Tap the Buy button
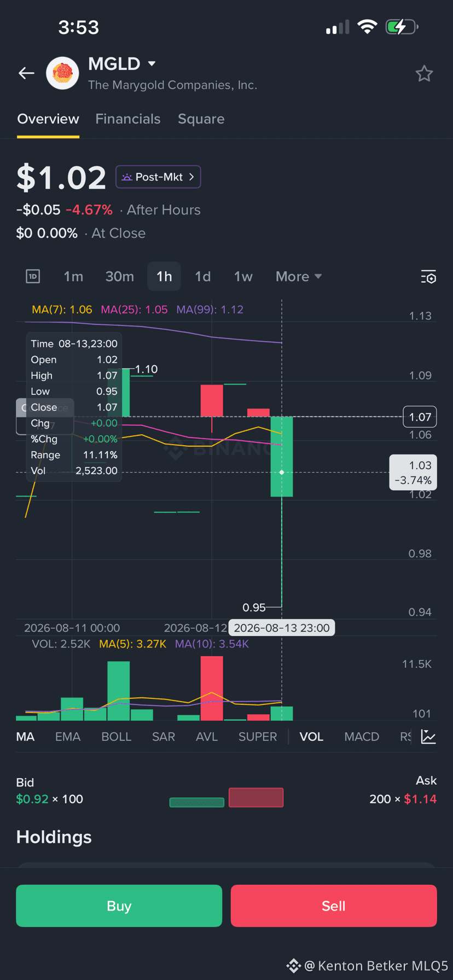The height and width of the screenshot is (980, 453). [x=119, y=906]
